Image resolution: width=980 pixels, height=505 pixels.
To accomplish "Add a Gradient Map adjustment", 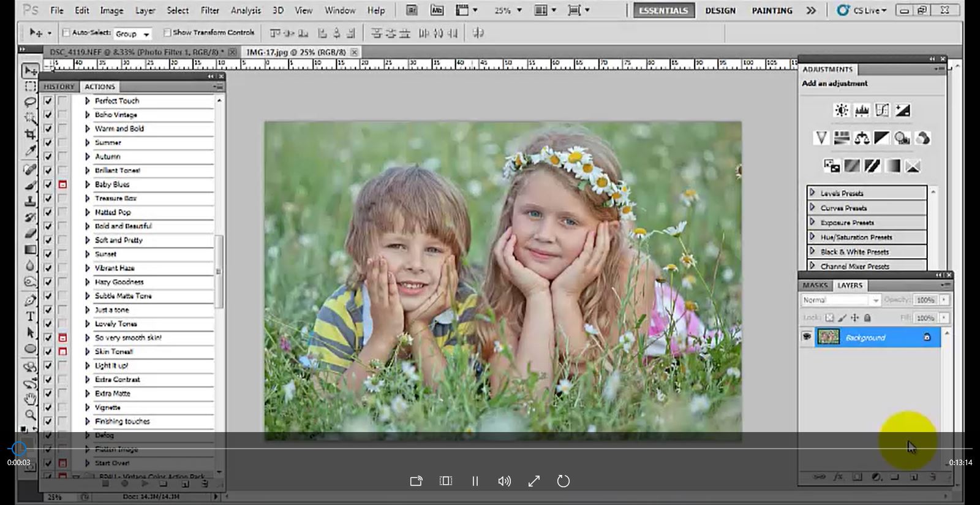I will coord(892,165).
